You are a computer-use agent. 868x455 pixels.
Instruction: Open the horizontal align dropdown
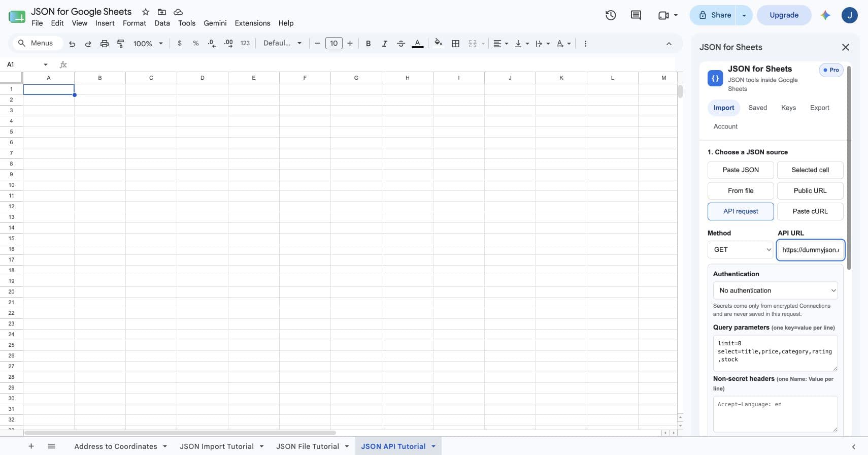(x=500, y=44)
